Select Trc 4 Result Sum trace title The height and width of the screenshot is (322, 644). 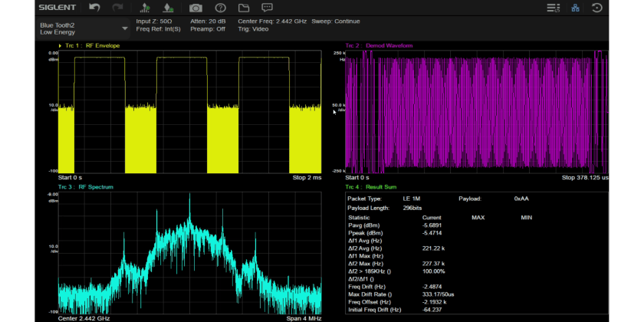[x=371, y=187]
